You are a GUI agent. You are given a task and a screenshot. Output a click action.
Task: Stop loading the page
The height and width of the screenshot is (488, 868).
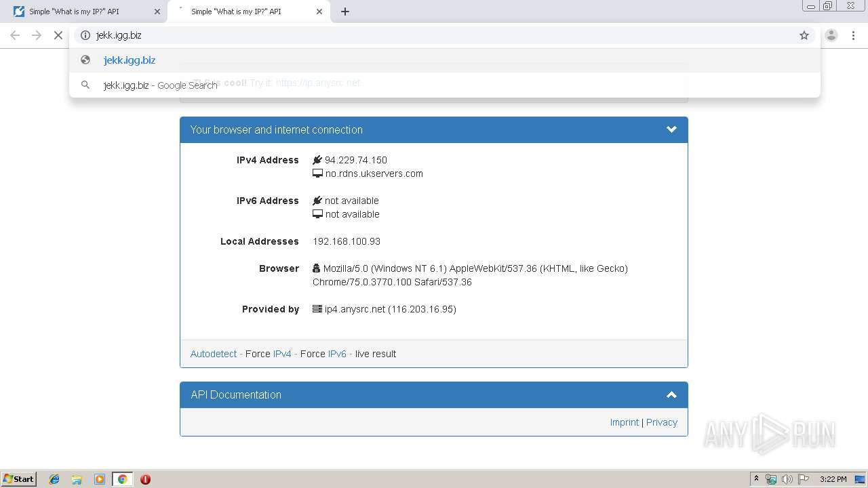click(58, 35)
